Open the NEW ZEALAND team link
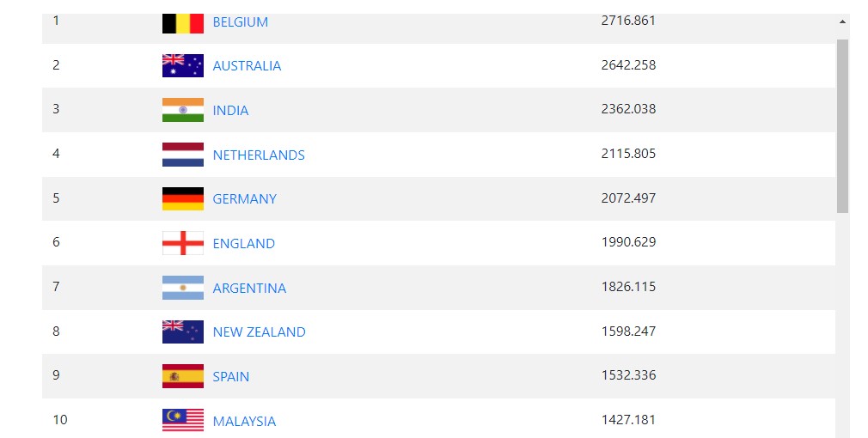The height and width of the screenshot is (438, 868). click(x=259, y=332)
